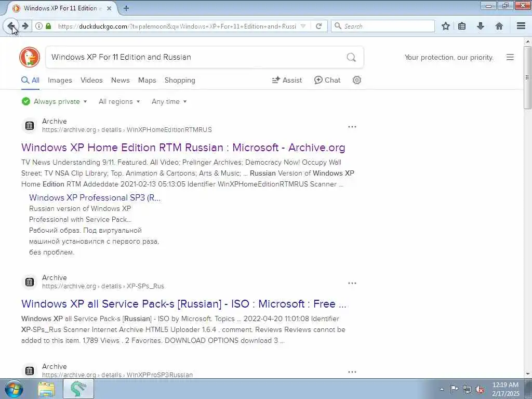Click the scrollbar down arrow
Screen dimensions: 532x399
[x=527, y=374]
